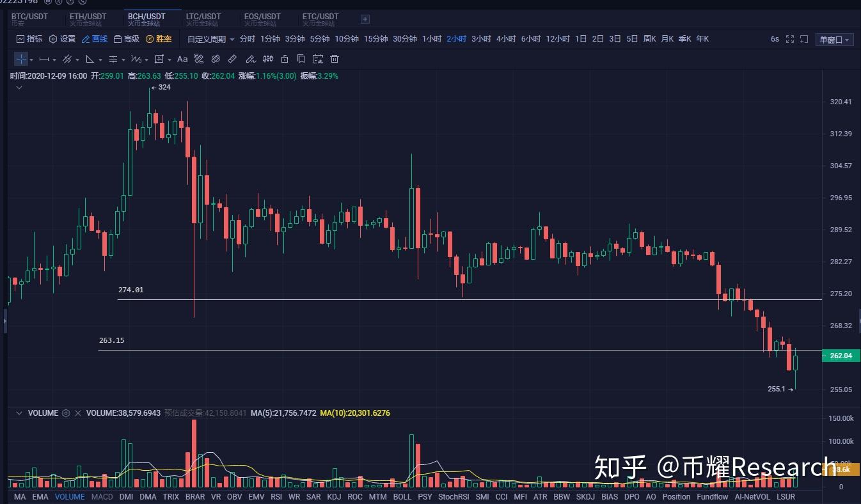This screenshot has width=861, height=504.
Task: Collapse the VOLUME panel chevron
Action: click(19, 413)
